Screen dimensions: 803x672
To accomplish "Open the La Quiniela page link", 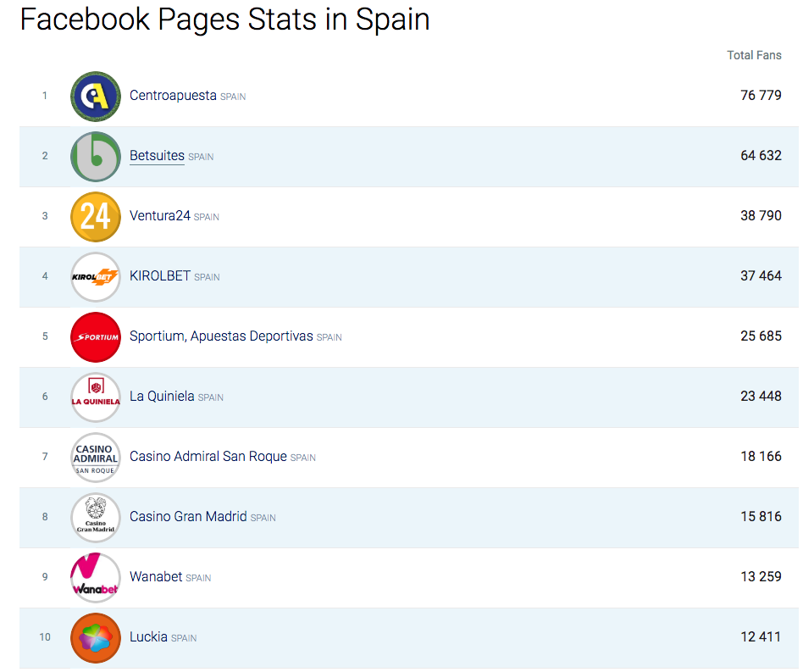I will [162, 397].
